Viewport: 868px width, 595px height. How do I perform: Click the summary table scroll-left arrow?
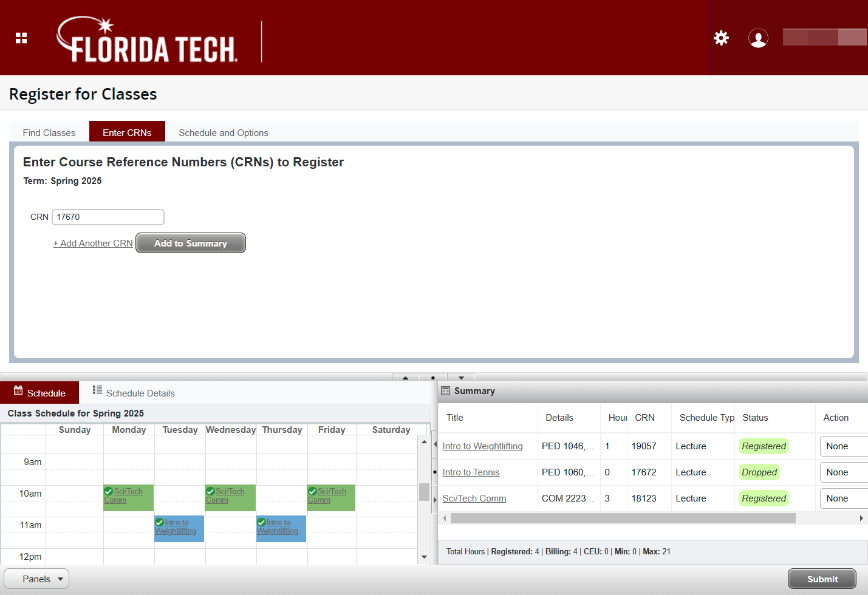(445, 518)
